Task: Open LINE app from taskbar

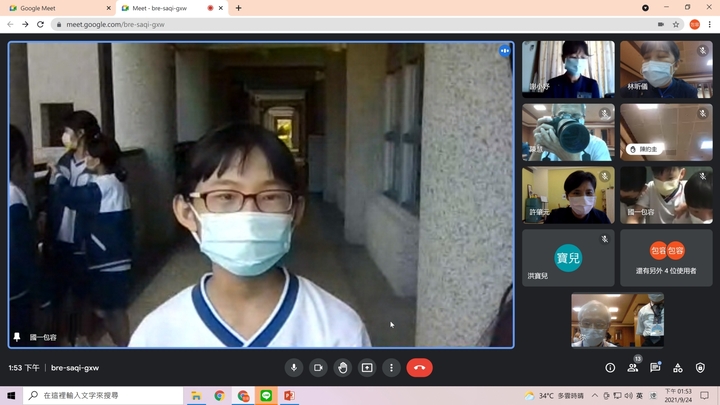Action: (x=266, y=396)
